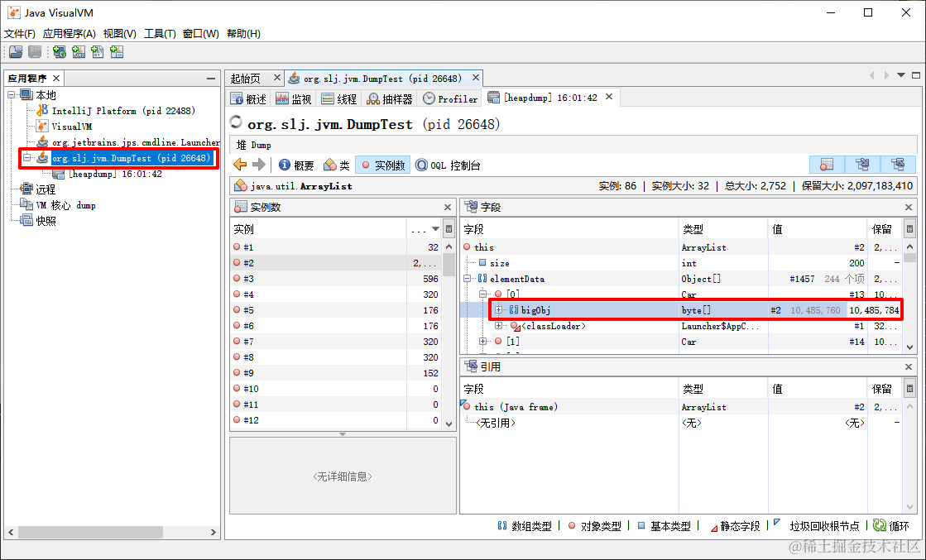Click the forward arrow in heap dump view
The image size is (926, 560).
pos(259,165)
